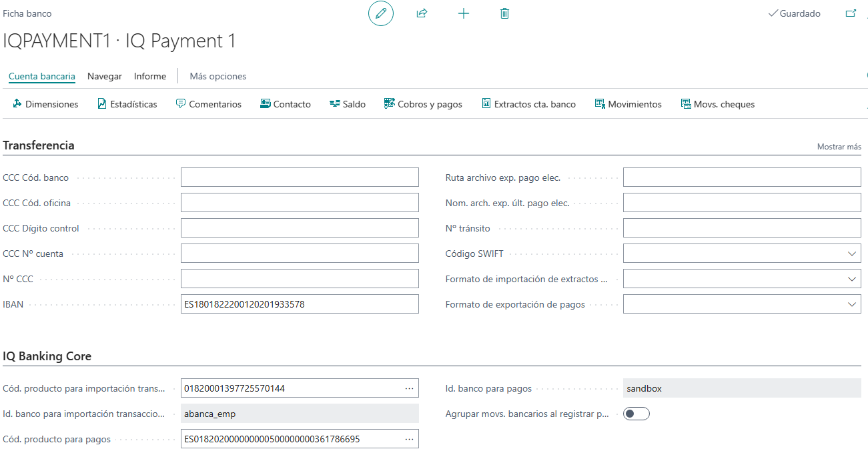
Task: Switch to the Navegar tab
Action: (104, 76)
